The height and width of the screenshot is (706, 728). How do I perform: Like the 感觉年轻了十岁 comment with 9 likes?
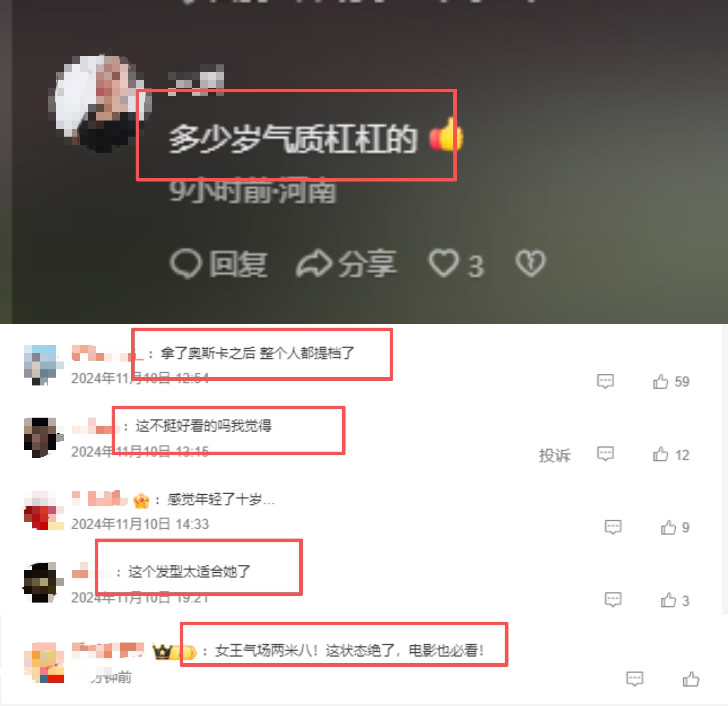tap(675, 527)
